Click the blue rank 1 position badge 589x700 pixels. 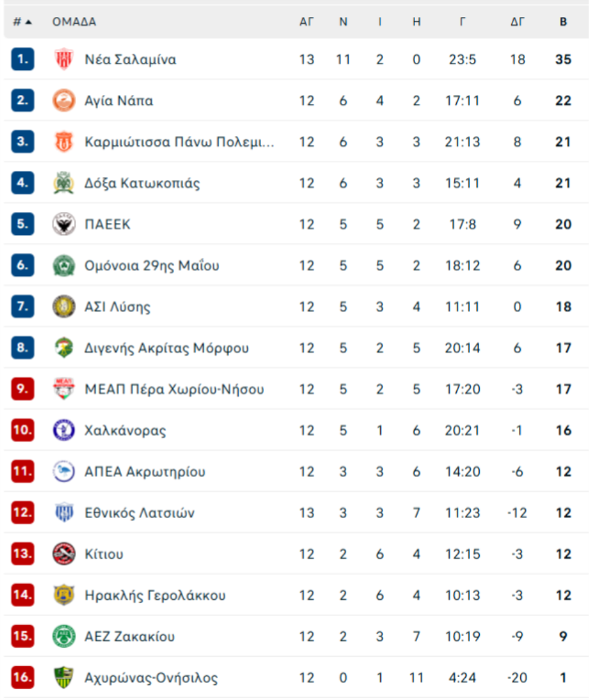[x=22, y=60]
